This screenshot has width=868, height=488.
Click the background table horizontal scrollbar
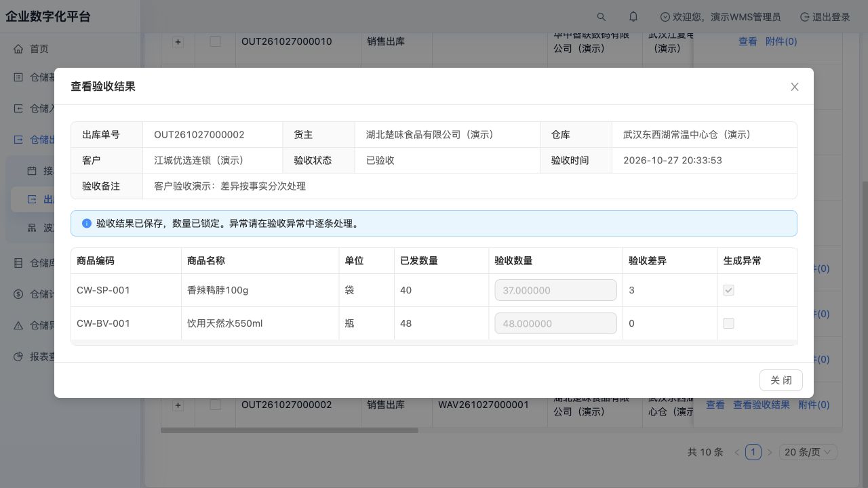tap(290, 430)
